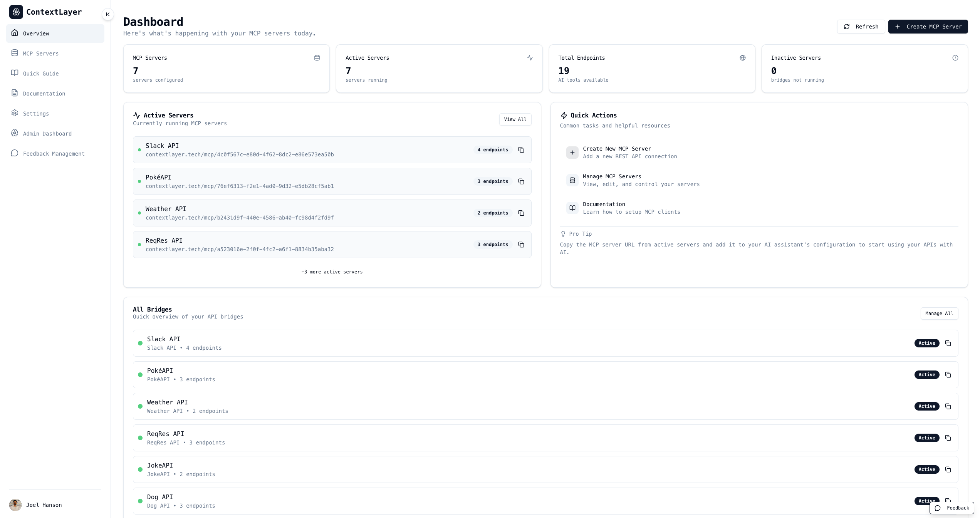
Task: Expand the +3 more active servers list
Action: pyautogui.click(x=332, y=272)
